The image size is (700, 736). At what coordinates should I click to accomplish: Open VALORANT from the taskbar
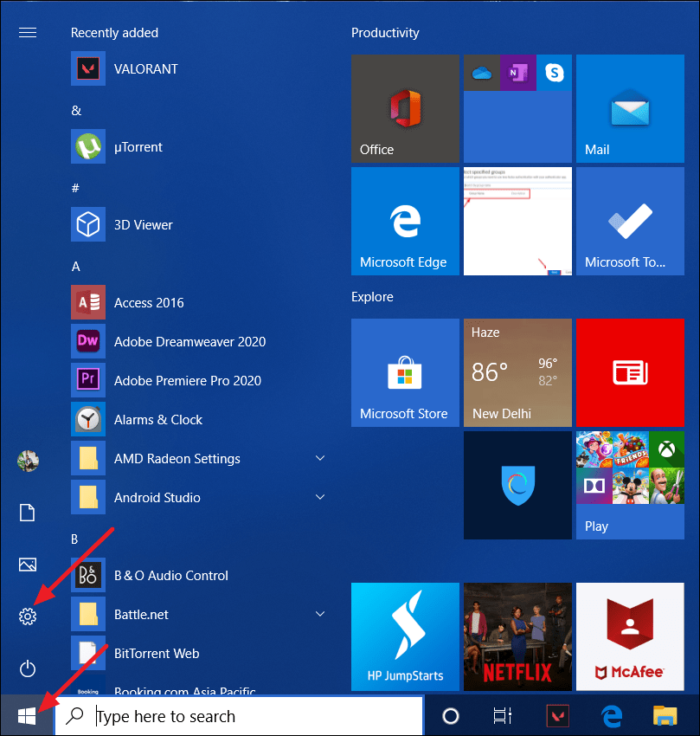(x=557, y=716)
